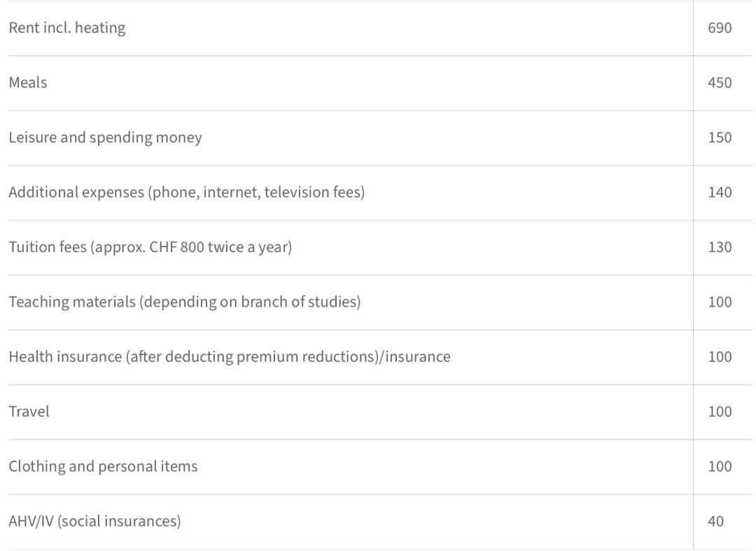Select the 40 social insurances amount
The width and height of the screenshot is (756, 551).
click(715, 522)
